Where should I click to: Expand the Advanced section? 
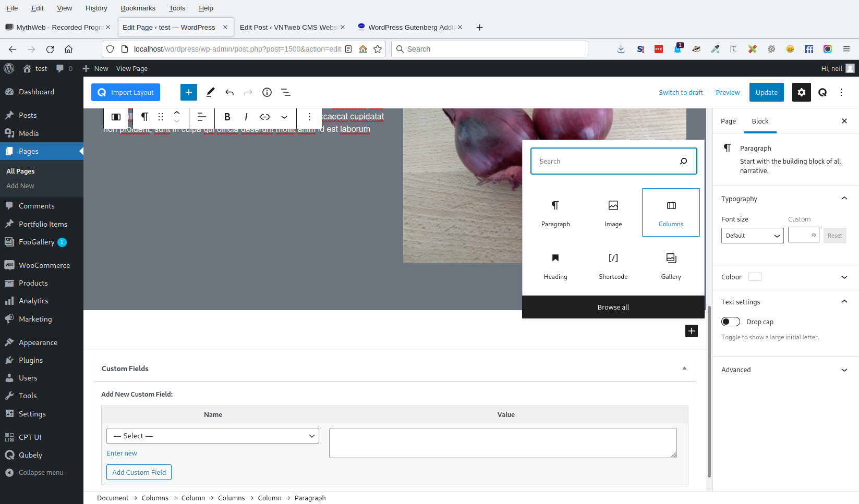[844, 370]
